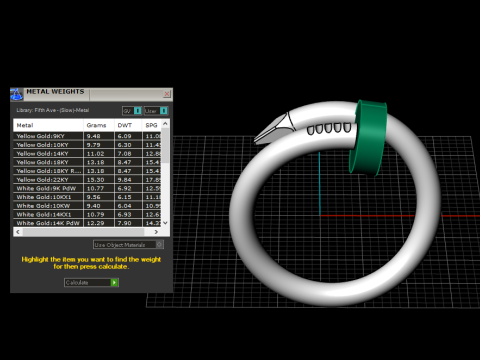This screenshot has width=480, height=360.
Task: Select the White Gold:10KX1 row
Action: point(87,197)
